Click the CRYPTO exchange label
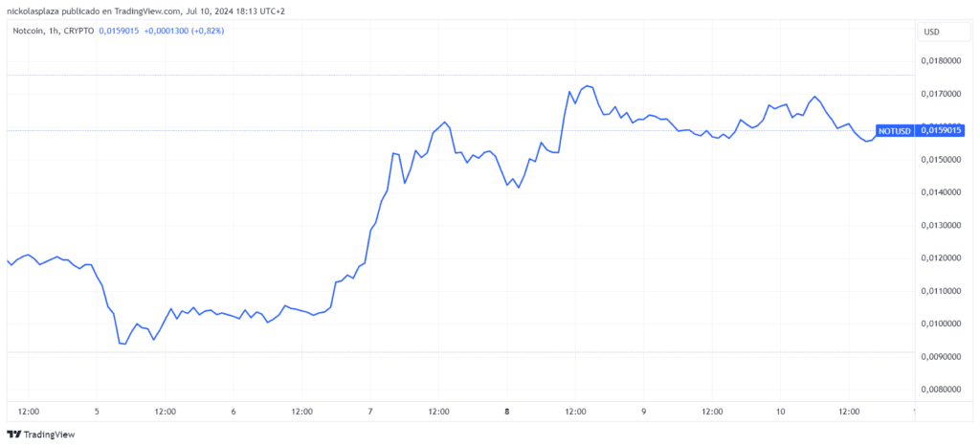Viewport: 980px width, 447px height. (80, 32)
